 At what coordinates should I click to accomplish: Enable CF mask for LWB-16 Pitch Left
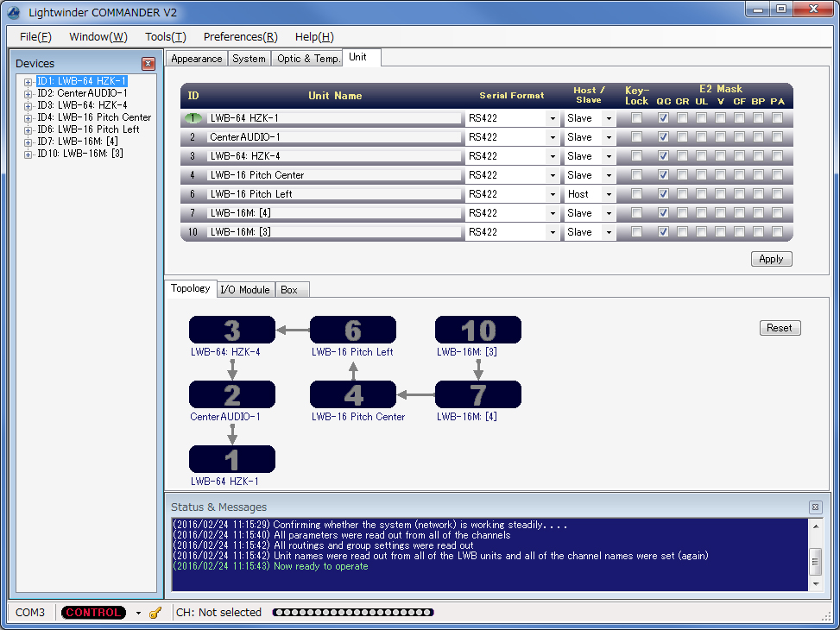click(x=739, y=194)
